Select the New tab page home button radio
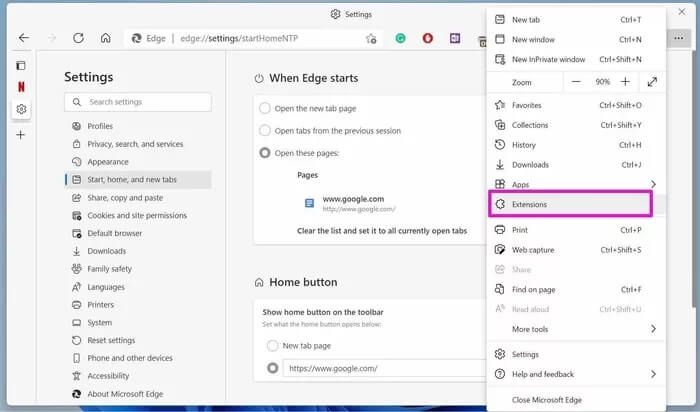 (x=273, y=345)
